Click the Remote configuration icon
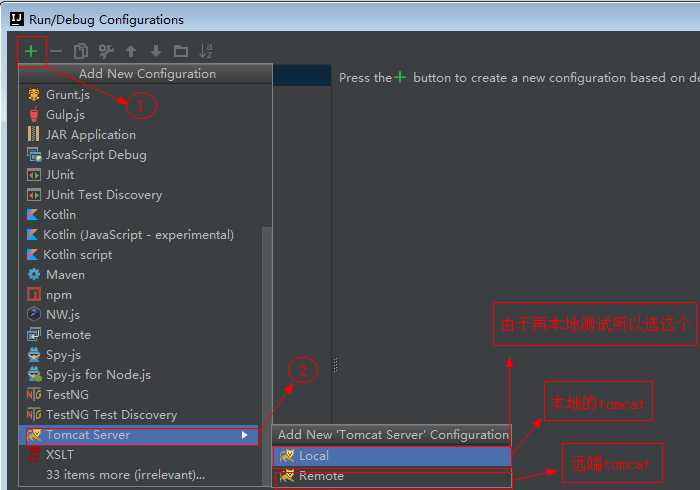Viewport: 700px width, 490px height. coord(34,334)
